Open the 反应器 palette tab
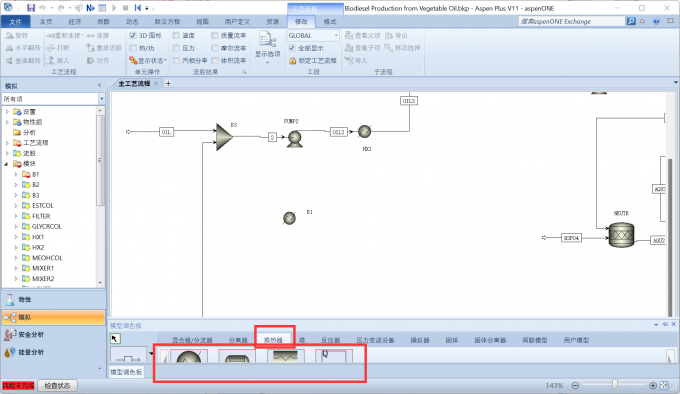 [331, 340]
